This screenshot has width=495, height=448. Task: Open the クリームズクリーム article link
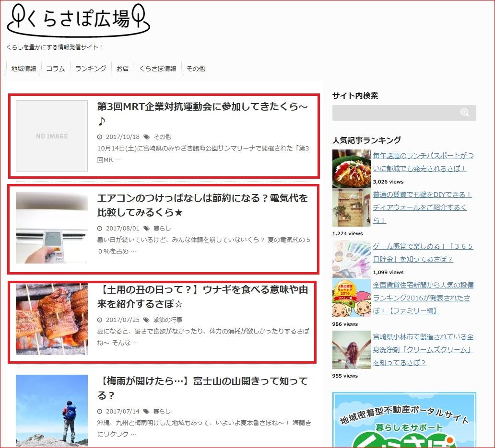(x=423, y=349)
